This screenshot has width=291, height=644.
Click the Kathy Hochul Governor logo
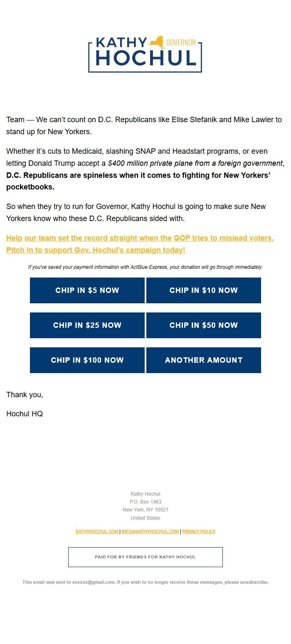(145, 54)
